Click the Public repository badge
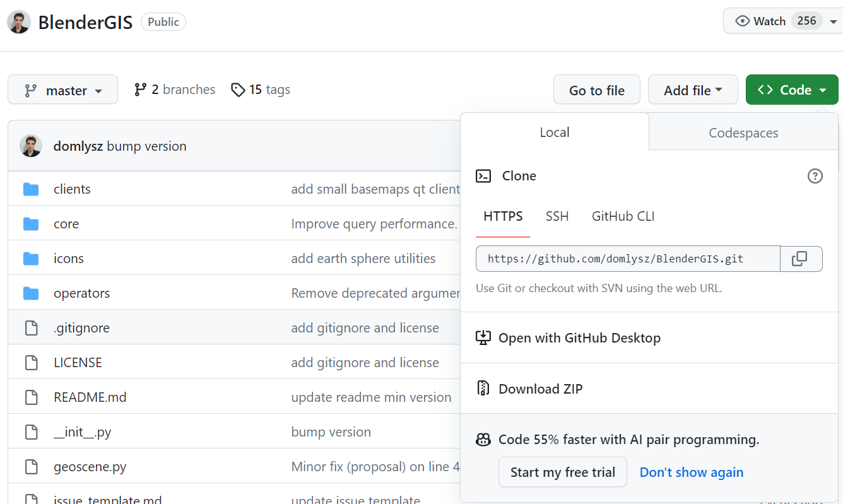 pyautogui.click(x=163, y=22)
